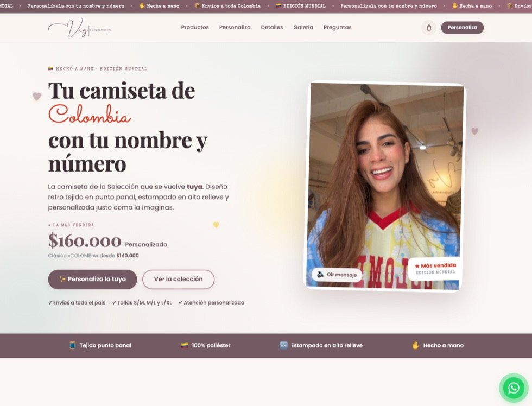
Task: Click the $160.000 price text
Action: tap(85, 240)
